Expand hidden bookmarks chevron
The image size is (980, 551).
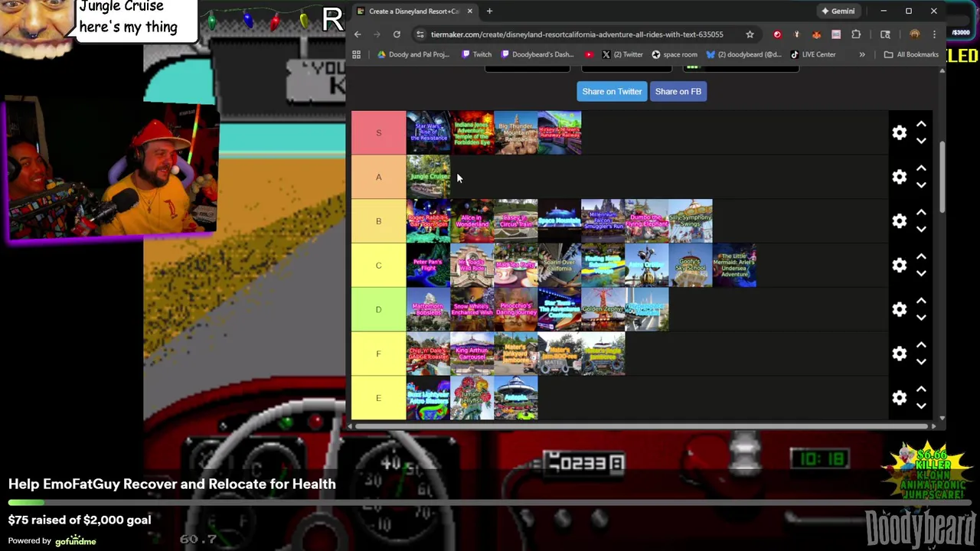click(x=862, y=54)
